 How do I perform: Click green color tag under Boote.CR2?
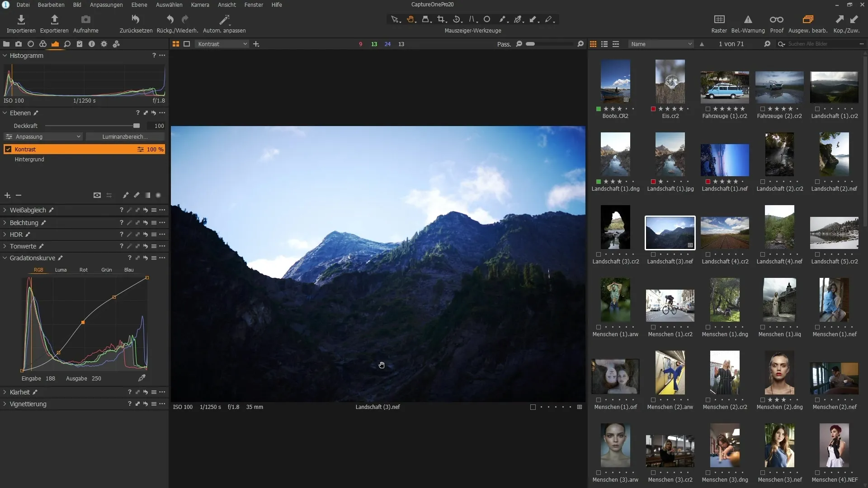point(599,109)
